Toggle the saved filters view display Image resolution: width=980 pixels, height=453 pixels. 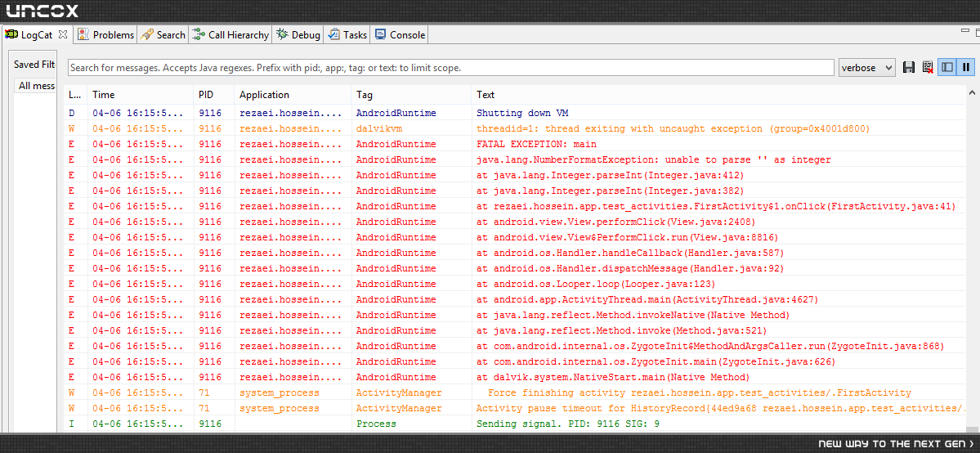click(x=947, y=68)
